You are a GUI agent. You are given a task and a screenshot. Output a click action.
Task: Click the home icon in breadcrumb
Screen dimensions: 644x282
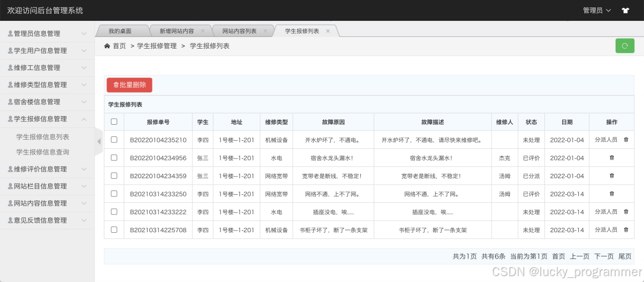(107, 46)
